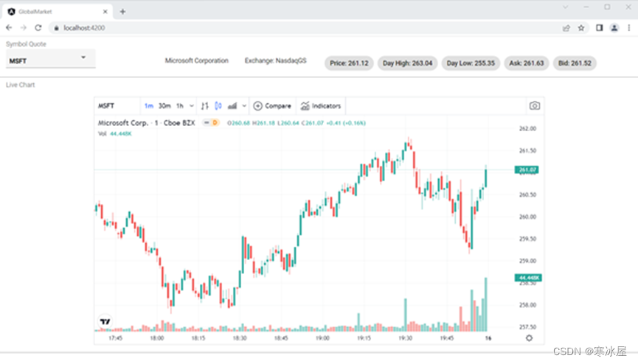This screenshot has height=364, width=638.
Task: Click the Microsoft Corp. chart title legend
Action: pos(147,123)
